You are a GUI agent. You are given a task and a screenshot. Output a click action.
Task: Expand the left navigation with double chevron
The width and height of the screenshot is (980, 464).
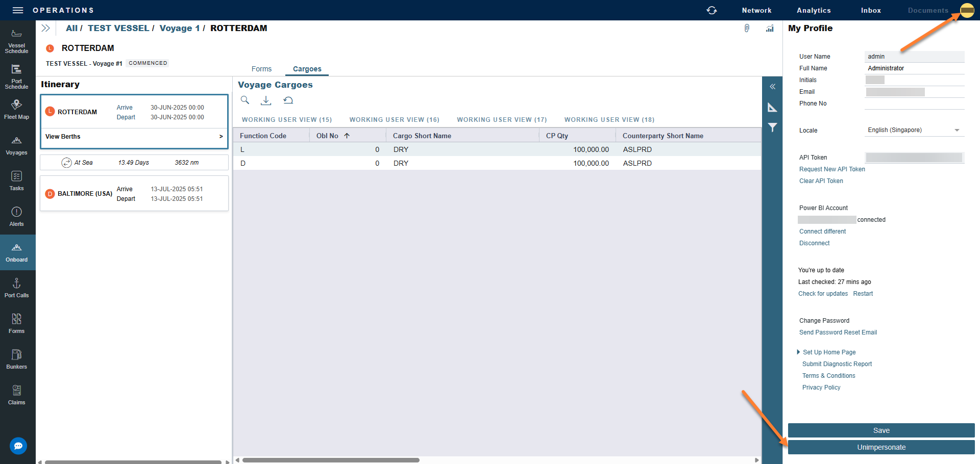coord(45,28)
